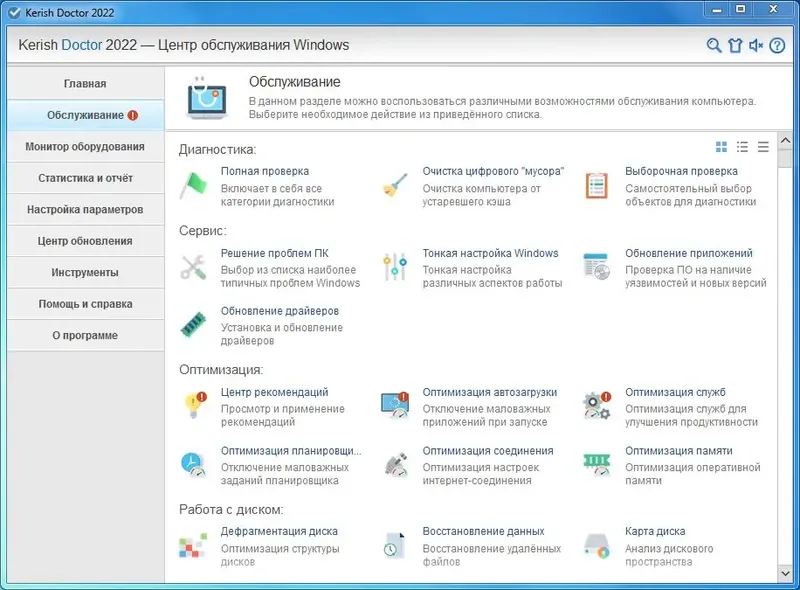The height and width of the screenshot is (590, 800).
Task: Open Обновление приложений link
Action: [689, 253]
